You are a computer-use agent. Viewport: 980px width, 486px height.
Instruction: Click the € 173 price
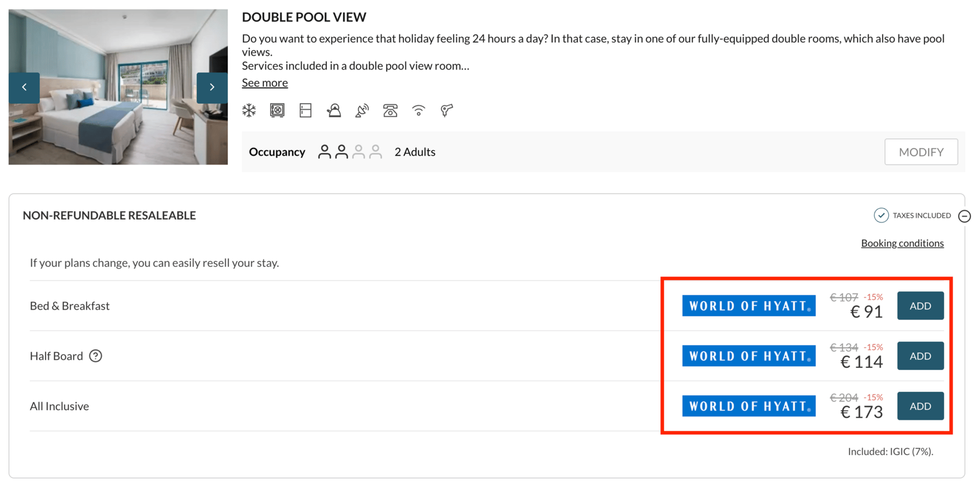pyautogui.click(x=861, y=412)
